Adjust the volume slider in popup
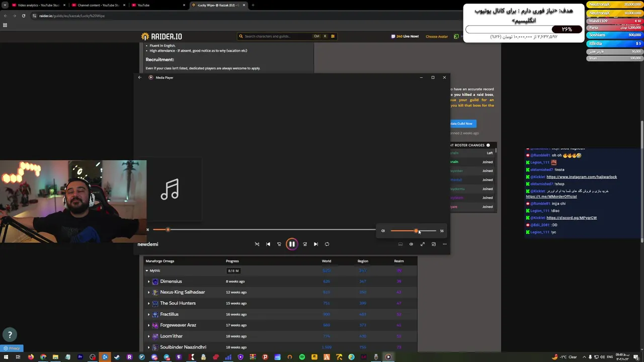Image resolution: width=644 pixels, height=362 pixels. 413,231
